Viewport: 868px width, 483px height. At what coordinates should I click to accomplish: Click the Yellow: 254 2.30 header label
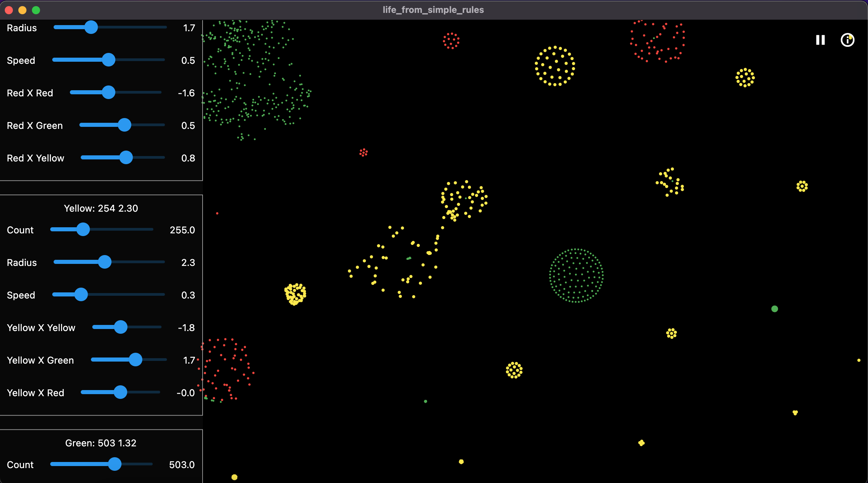tap(101, 208)
